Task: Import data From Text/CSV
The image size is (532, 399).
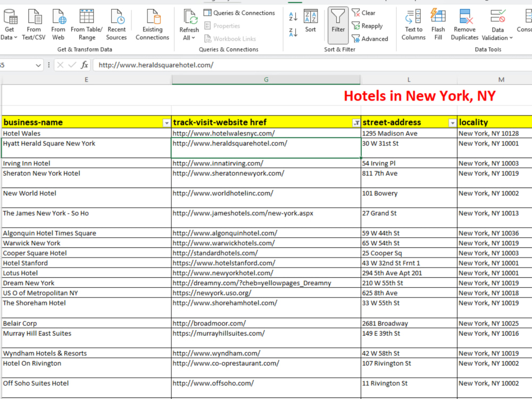Action: [34, 25]
